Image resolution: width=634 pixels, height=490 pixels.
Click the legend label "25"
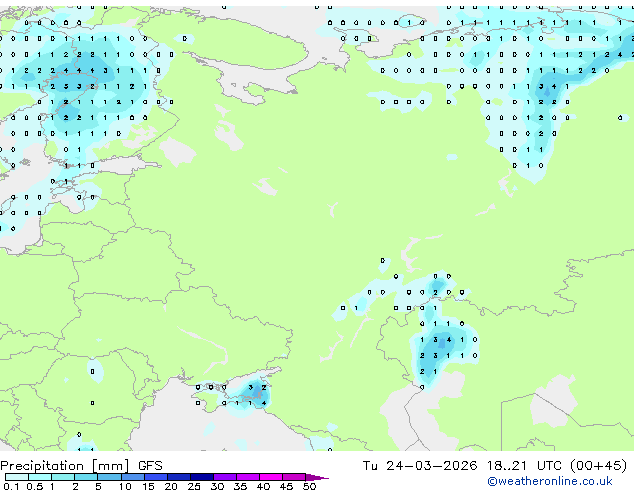coord(194,486)
